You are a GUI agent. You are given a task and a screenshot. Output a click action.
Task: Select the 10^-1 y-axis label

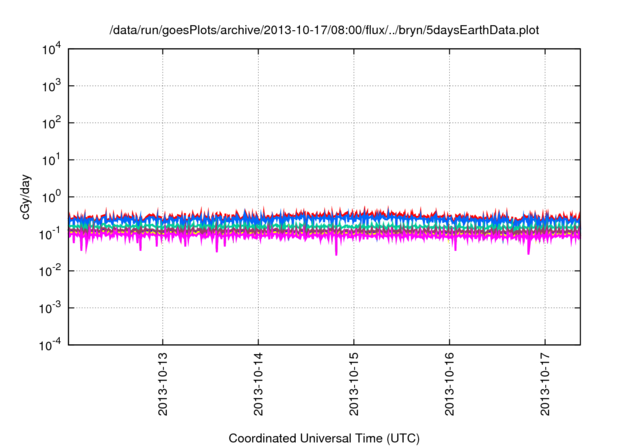(50, 235)
